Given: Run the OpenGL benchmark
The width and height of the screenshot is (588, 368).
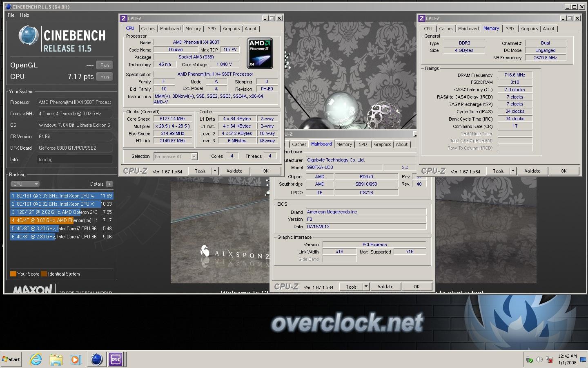Looking at the screenshot, I should pyautogui.click(x=105, y=65).
